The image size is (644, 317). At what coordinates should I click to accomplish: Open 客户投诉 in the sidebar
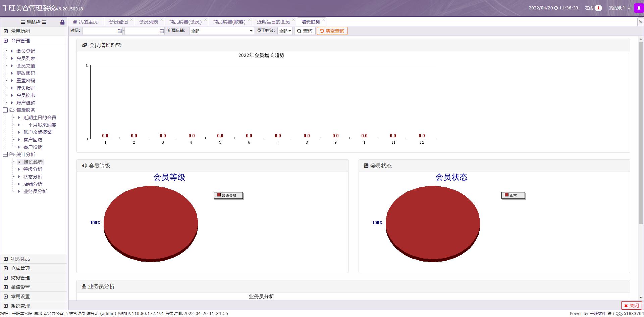pyautogui.click(x=33, y=147)
